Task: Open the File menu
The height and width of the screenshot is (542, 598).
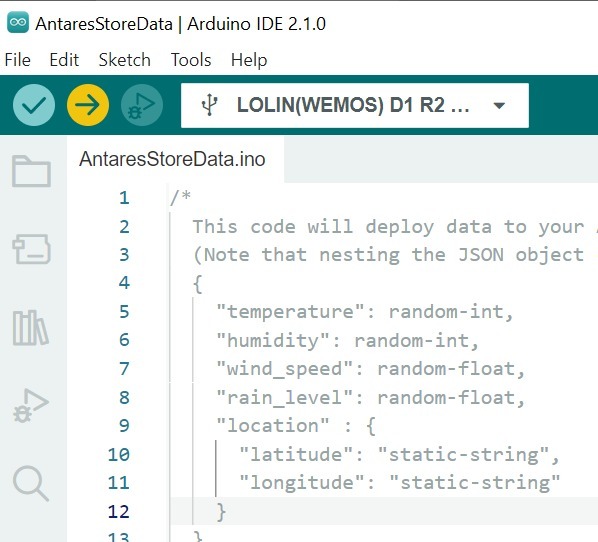Action: click(x=18, y=60)
